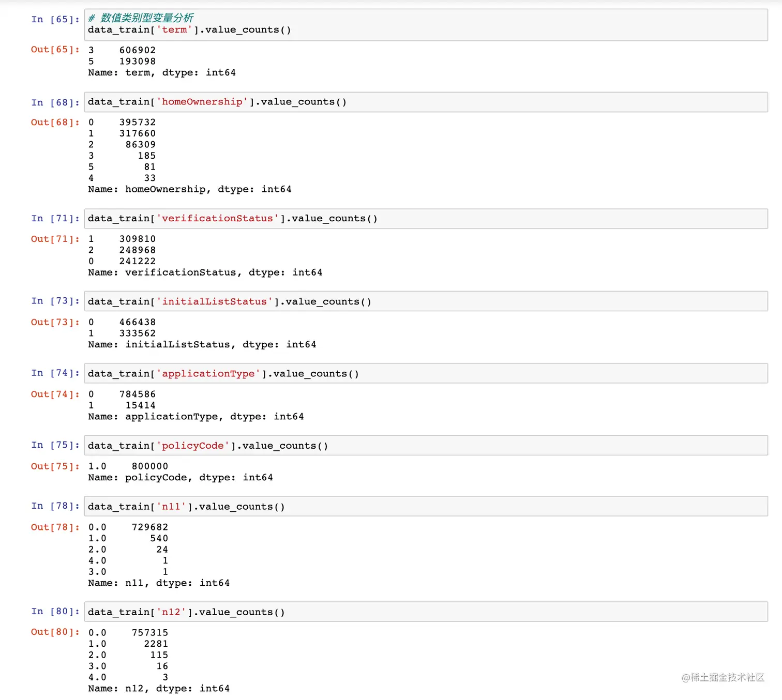The image size is (782, 700).
Task: Click the In [75] prompt label
Action: click(55, 445)
